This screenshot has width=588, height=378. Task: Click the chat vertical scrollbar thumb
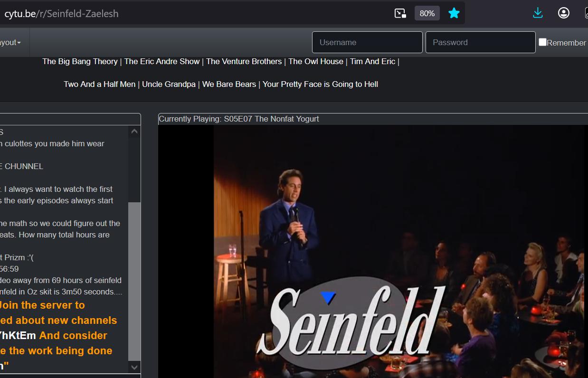(x=134, y=281)
